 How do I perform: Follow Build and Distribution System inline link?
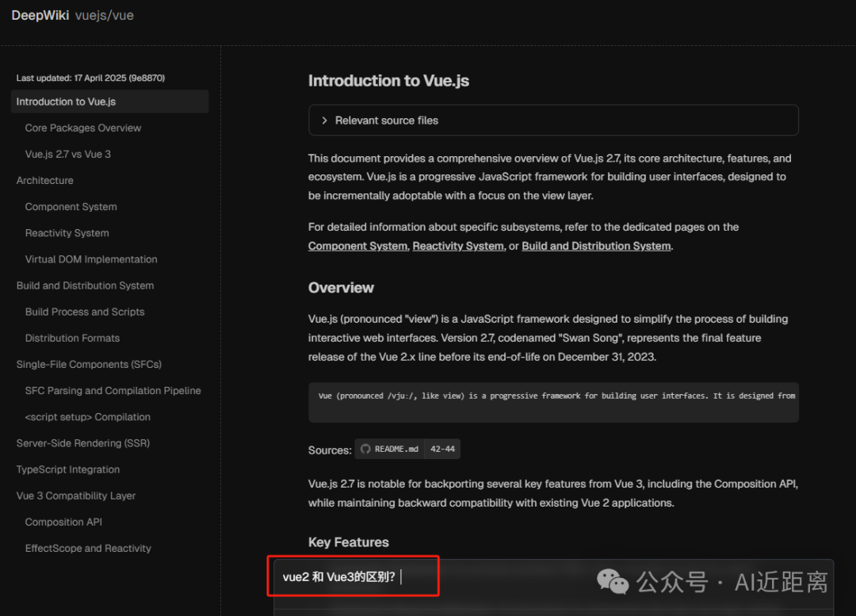click(x=596, y=246)
